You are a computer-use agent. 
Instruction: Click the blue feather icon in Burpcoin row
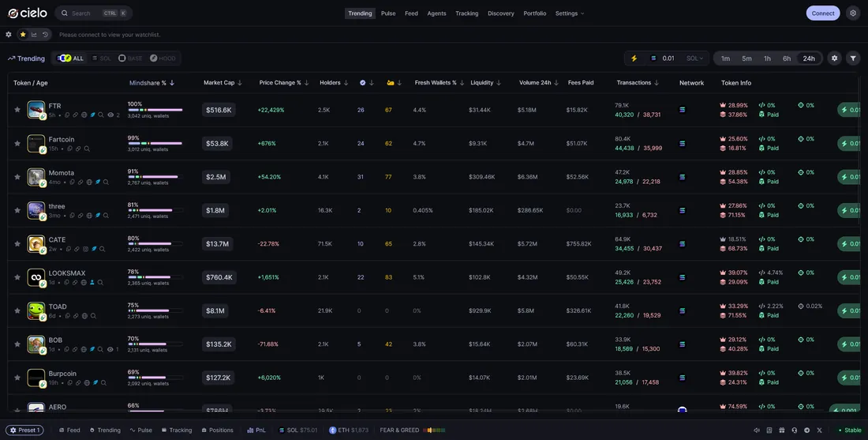[x=95, y=382]
